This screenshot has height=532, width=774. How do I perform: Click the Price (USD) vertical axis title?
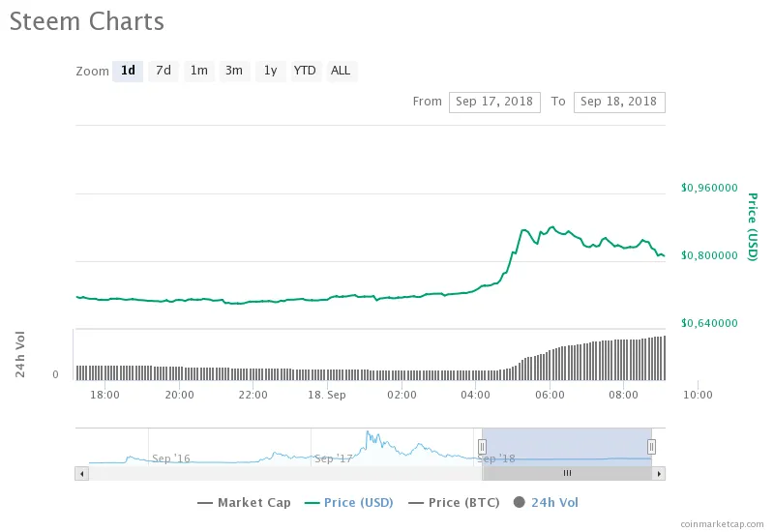753,227
